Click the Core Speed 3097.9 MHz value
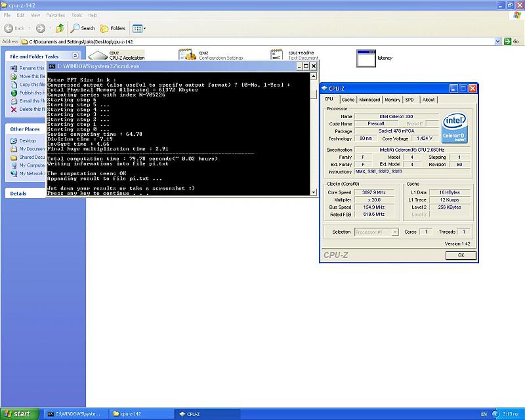525x420 pixels. (x=374, y=192)
